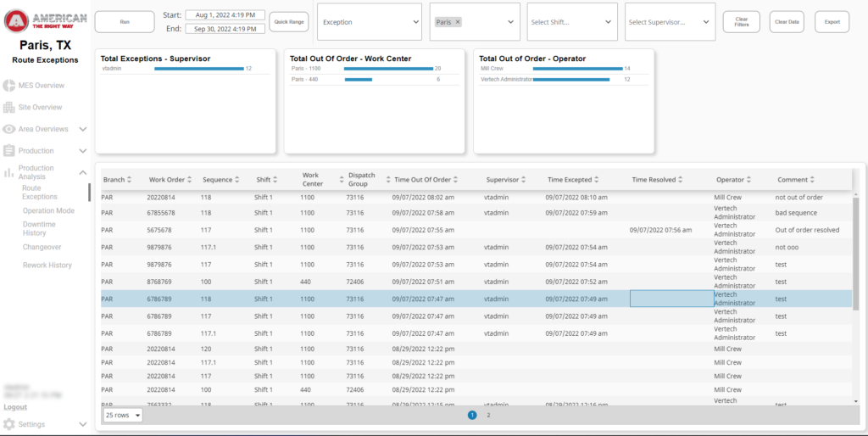Viewport: 868px width, 436px height.
Task: Expand Area Overviews menu chevron
Action: [82, 129]
